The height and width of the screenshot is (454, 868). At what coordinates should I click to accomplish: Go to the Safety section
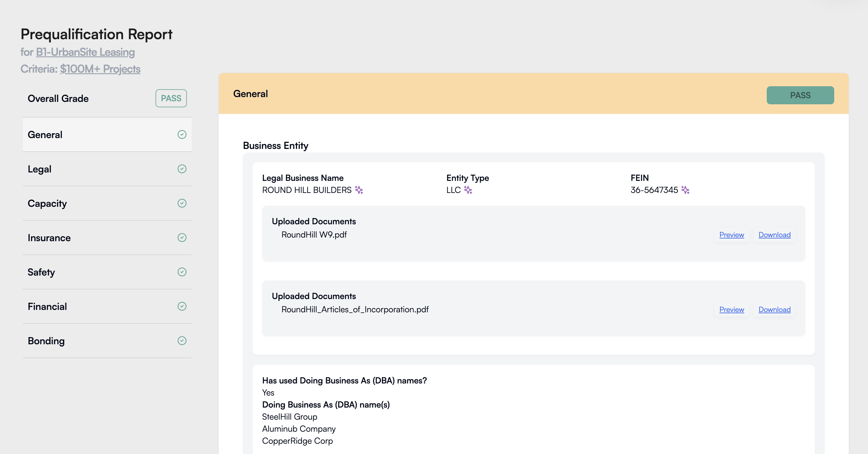107,272
